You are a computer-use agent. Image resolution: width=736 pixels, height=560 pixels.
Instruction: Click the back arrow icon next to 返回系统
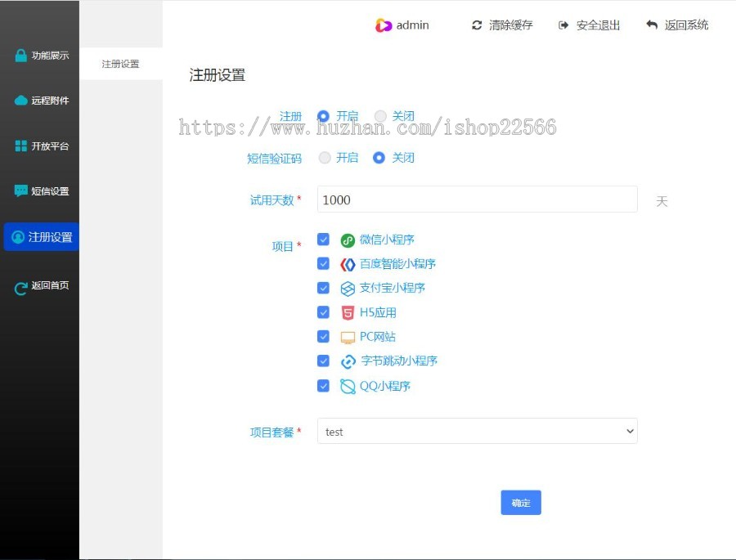coord(652,25)
